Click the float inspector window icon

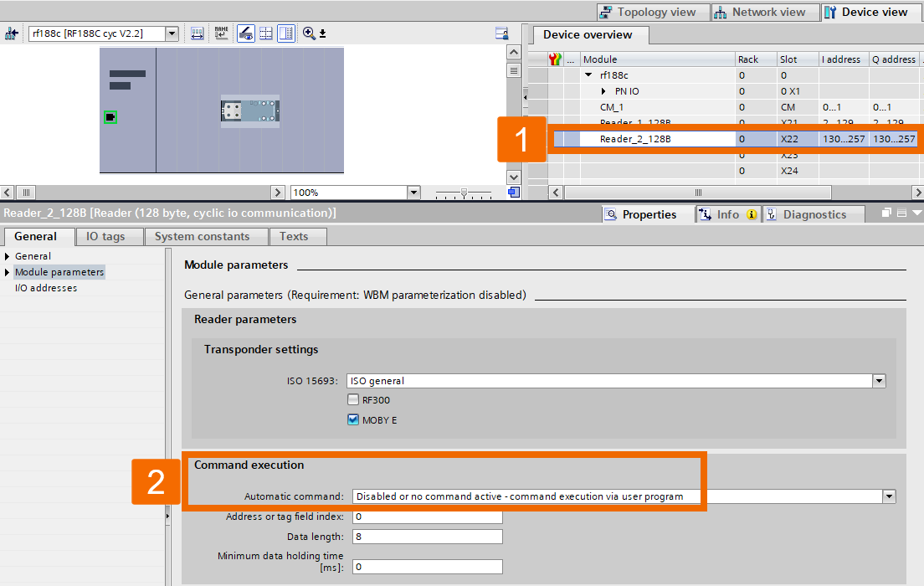coord(886,213)
